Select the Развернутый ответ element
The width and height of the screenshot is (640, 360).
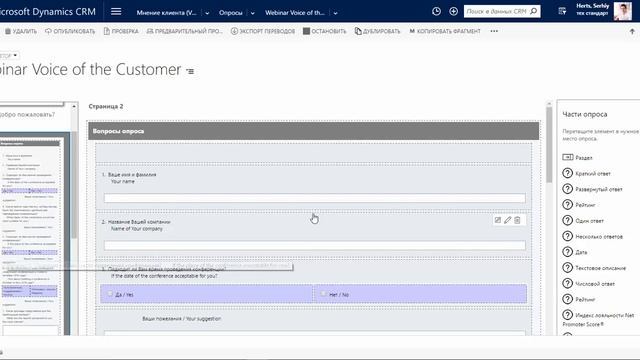click(x=592, y=189)
